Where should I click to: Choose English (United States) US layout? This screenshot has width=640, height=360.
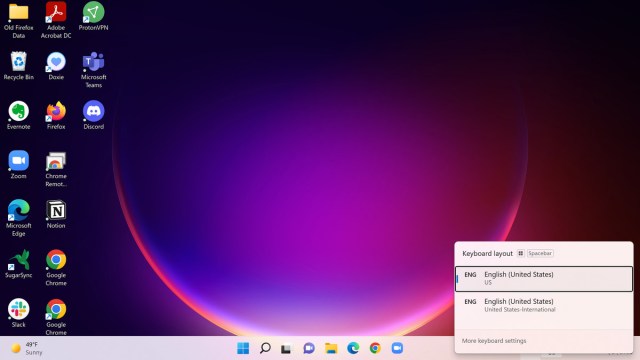[544, 279]
